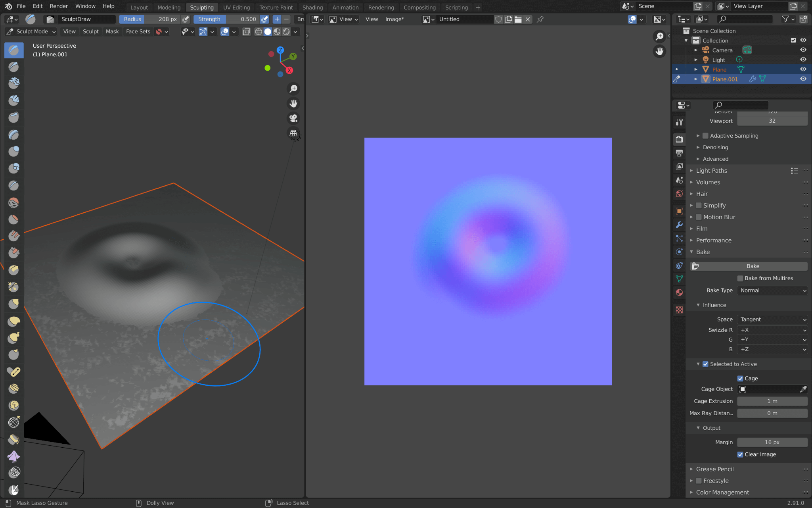Screen dimensions: 812x508
Task: Toggle the camera view icon
Action: point(293,118)
